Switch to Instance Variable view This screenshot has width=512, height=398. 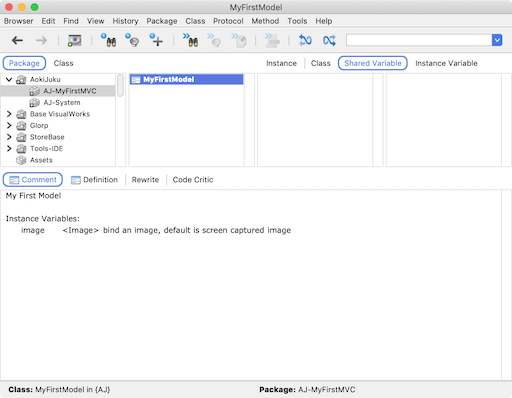pos(446,63)
